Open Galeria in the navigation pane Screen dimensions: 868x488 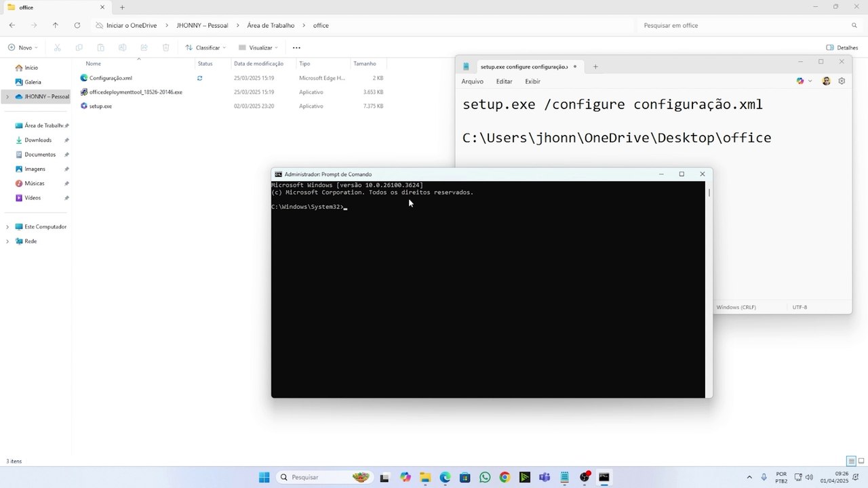click(x=33, y=82)
